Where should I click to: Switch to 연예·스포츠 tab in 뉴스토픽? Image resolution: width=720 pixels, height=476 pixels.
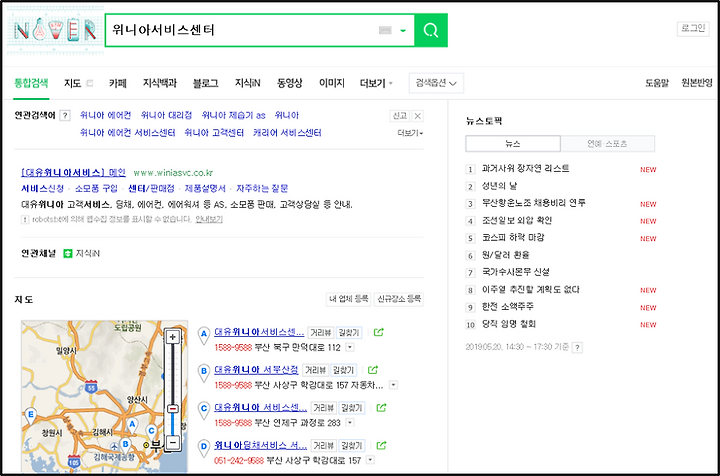tap(607, 144)
